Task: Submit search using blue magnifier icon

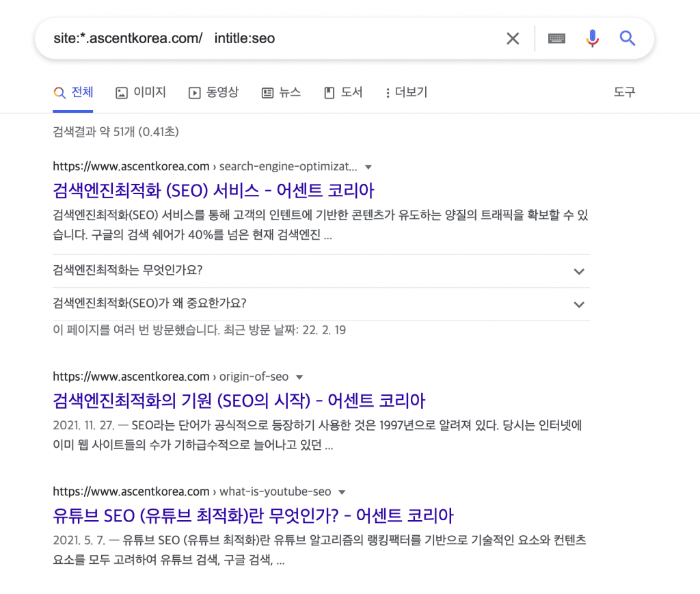Action: pyautogui.click(x=628, y=38)
